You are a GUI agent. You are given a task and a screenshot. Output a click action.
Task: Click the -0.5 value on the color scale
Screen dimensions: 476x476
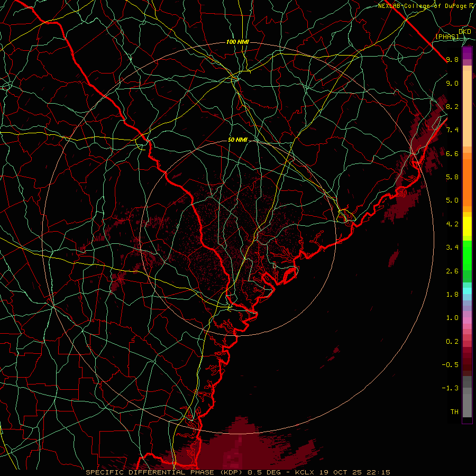pos(450,365)
